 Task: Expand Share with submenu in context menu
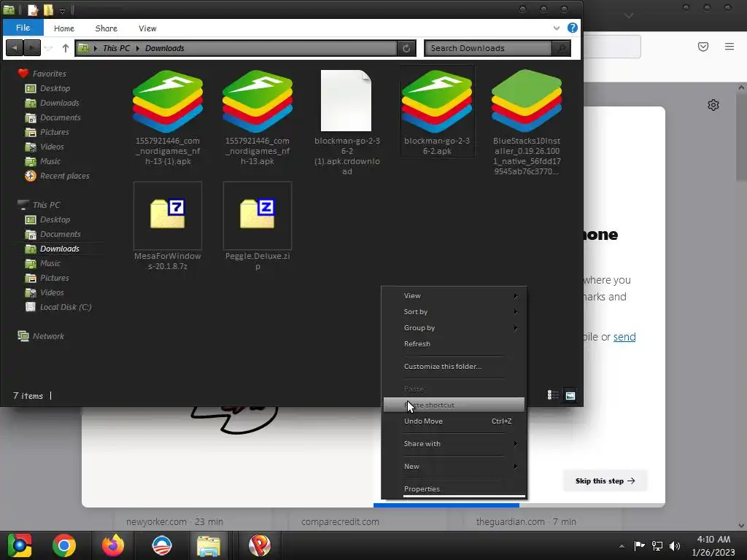pyautogui.click(x=454, y=444)
